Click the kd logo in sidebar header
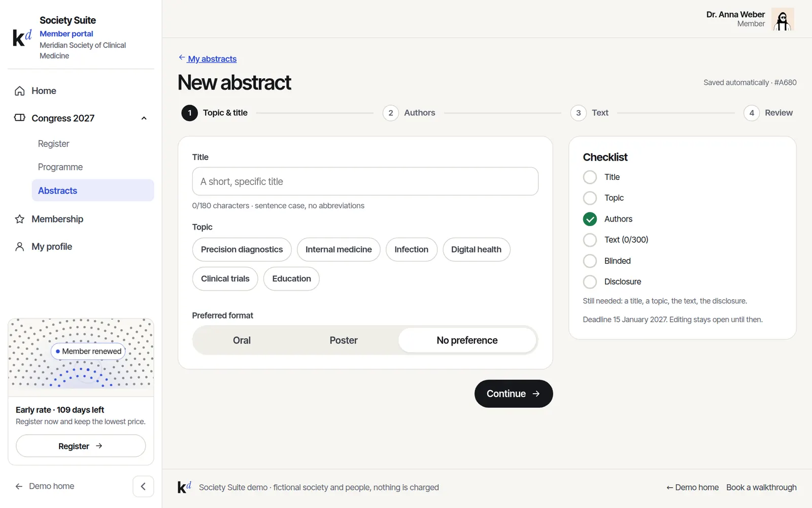Viewport: 812px width, 508px height. [22, 38]
